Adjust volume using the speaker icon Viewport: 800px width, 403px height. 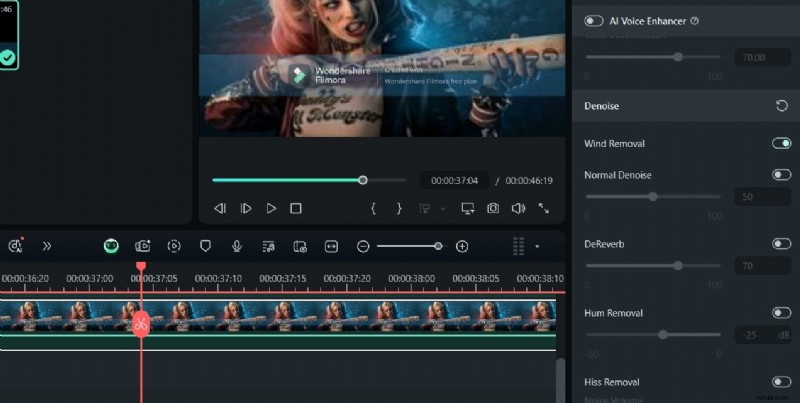click(518, 208)
